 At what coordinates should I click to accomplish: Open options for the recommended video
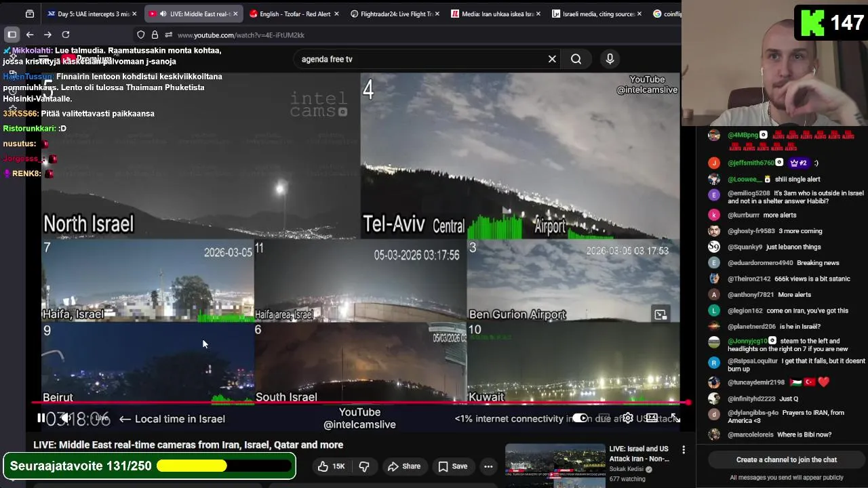[x=684, y=450]
